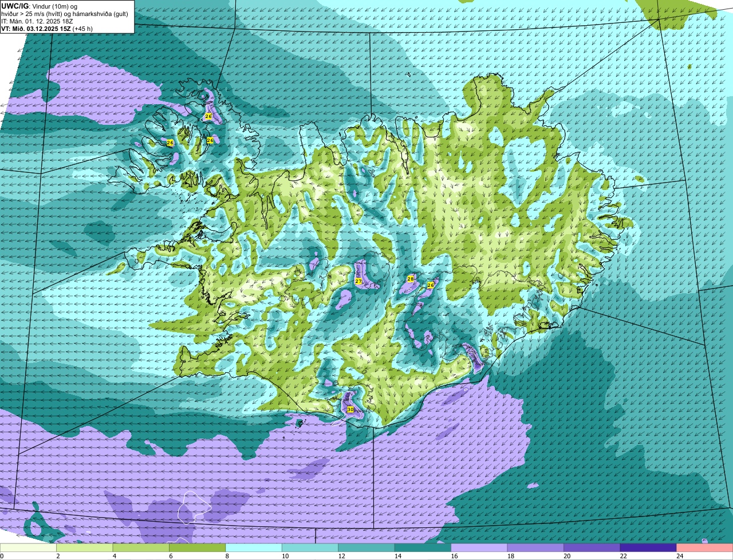
Task: Pick the 12–14 m/s teal legend swatch
Action: (366, 547)
